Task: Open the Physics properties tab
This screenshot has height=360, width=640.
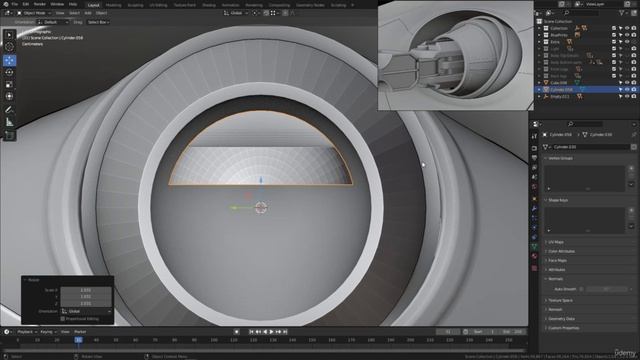Action: click(x=534, y=228)
